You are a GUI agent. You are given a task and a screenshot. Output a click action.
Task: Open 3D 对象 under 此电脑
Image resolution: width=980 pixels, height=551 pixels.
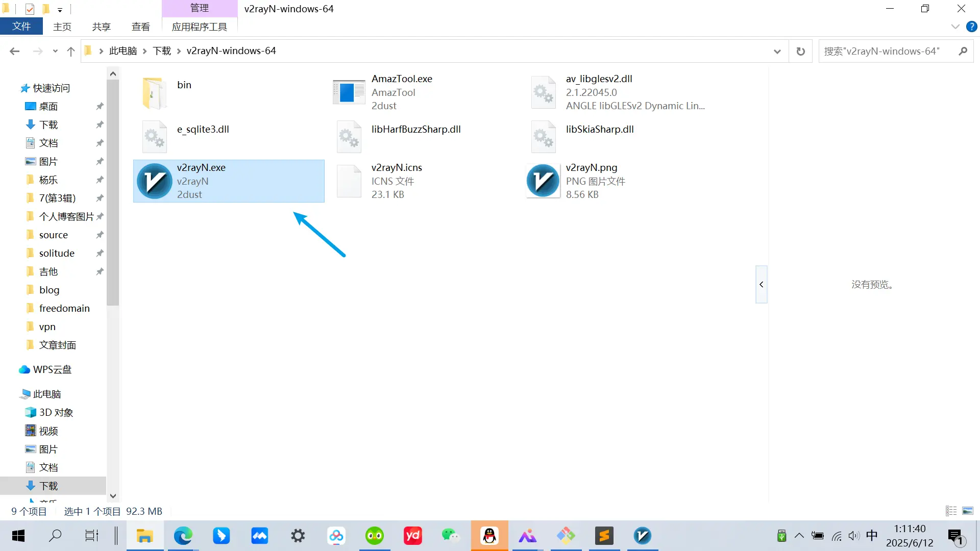[x=56, y=412]
